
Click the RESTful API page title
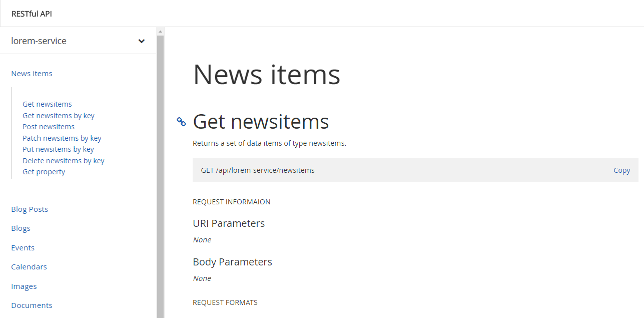(x=32, y=14)
